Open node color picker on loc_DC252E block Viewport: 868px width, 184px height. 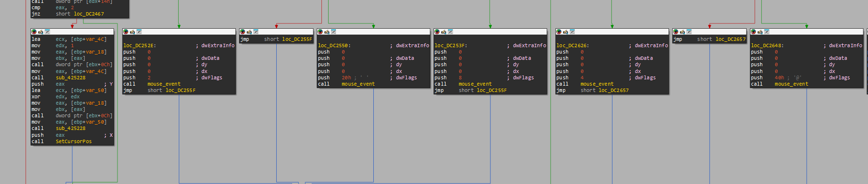126,32
